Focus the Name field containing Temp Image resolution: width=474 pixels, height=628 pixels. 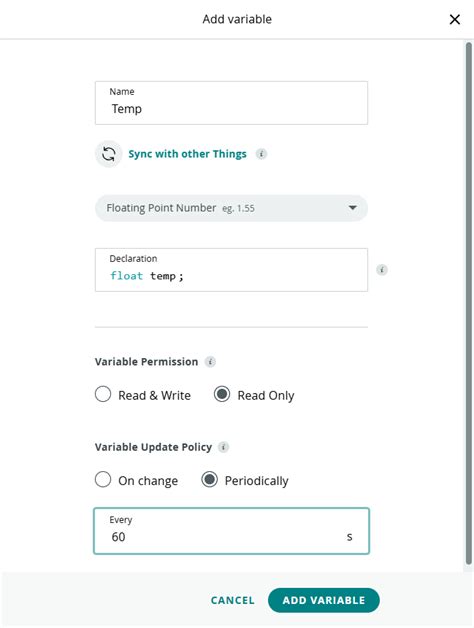(x=231, y=103)
